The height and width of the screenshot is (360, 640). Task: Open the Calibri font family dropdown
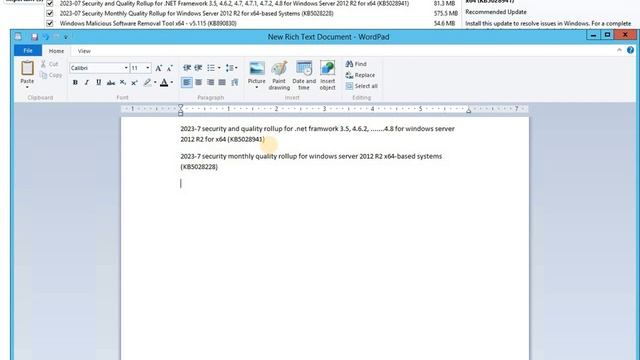click(126, 68)
